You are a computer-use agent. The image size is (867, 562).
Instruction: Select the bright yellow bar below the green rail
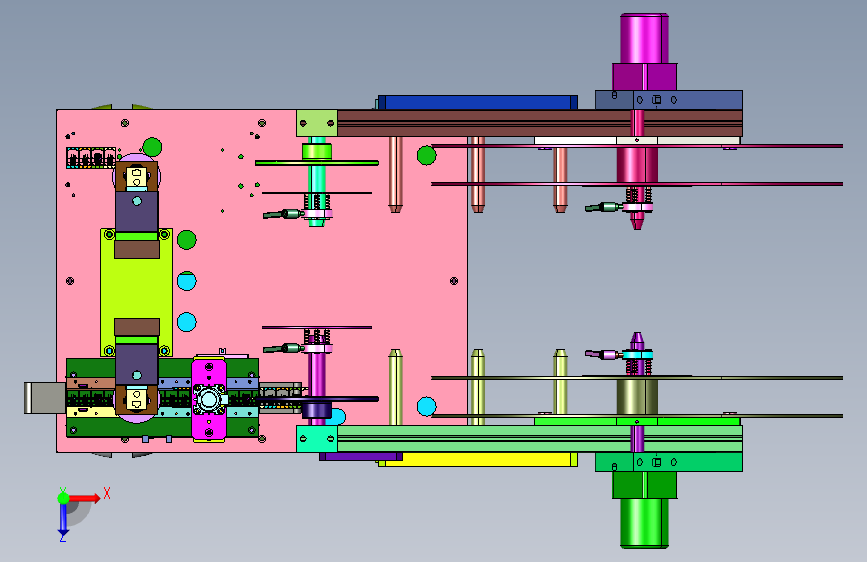[x=478, y=460]
